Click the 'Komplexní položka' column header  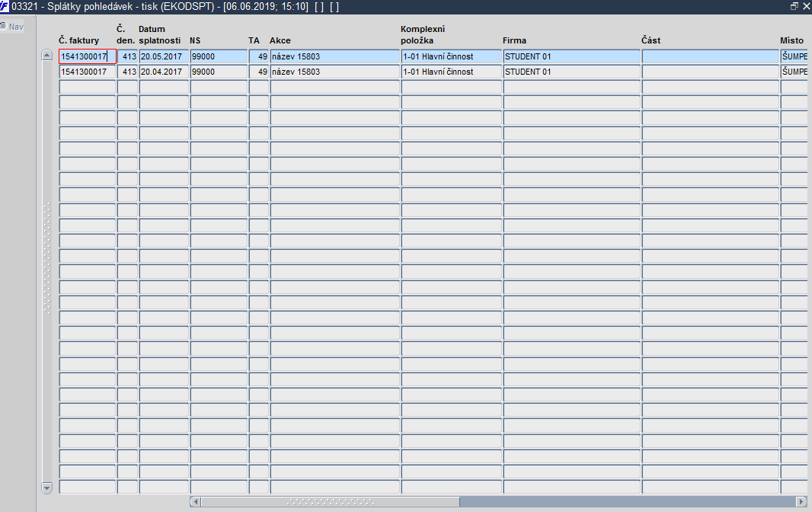click(423, 35)
